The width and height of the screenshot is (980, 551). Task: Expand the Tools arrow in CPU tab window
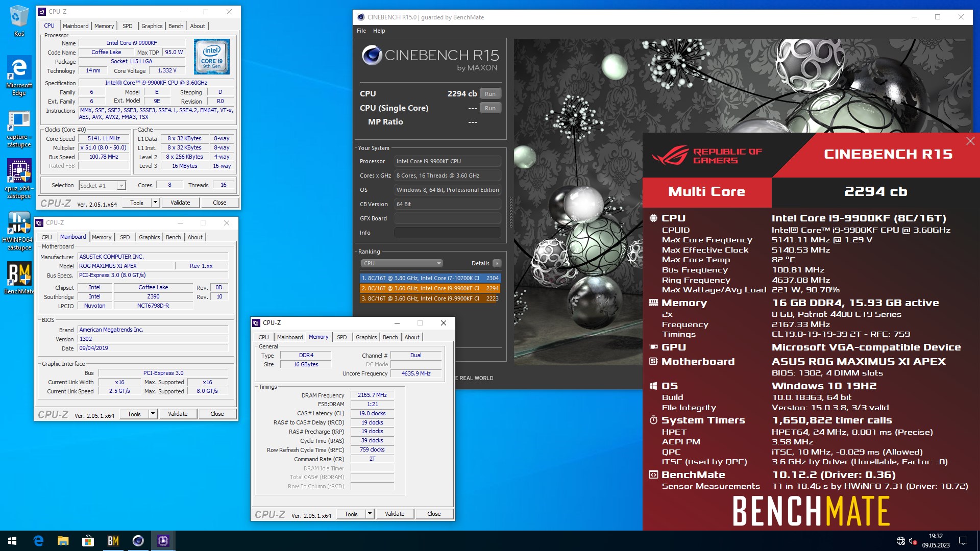(x=155, y=203)
